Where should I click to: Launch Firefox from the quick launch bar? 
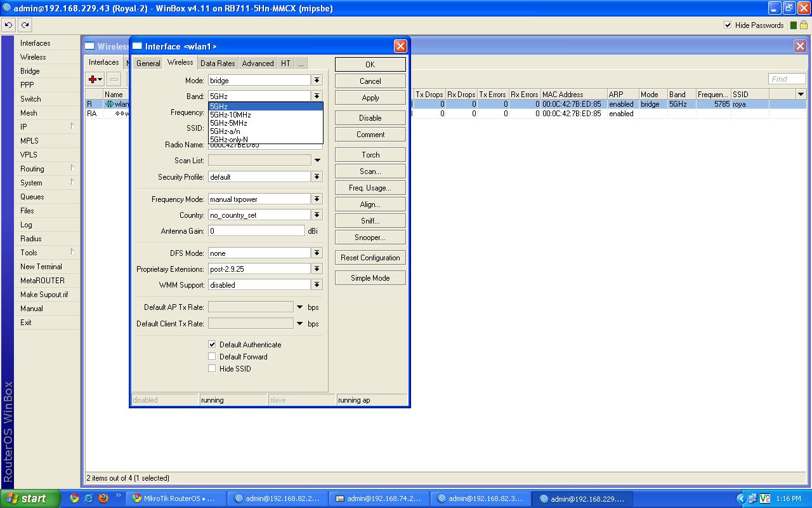point(103,498)
